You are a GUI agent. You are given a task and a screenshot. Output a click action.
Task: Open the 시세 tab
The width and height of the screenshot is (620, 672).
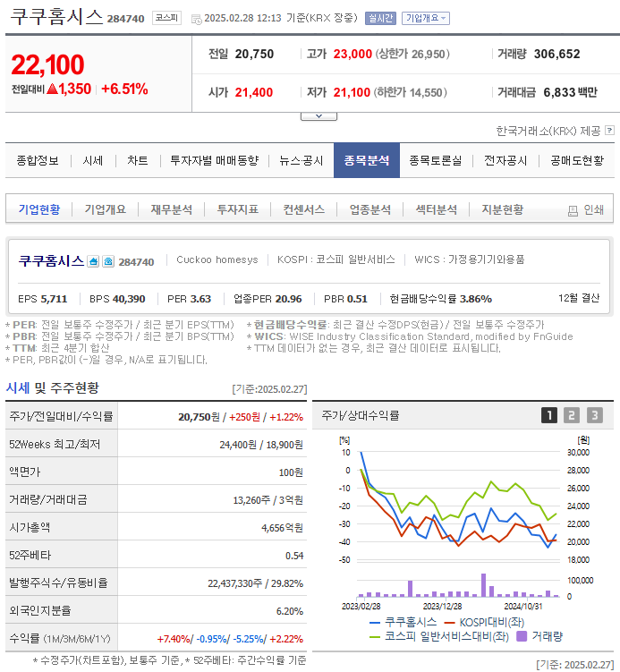pyautogui.click(x=93, y=160)
